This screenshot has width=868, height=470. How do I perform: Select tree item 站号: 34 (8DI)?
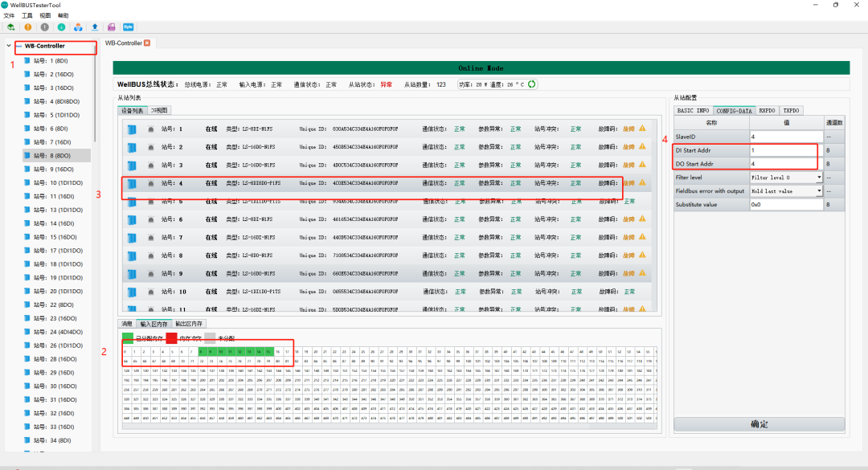(52, 440)
